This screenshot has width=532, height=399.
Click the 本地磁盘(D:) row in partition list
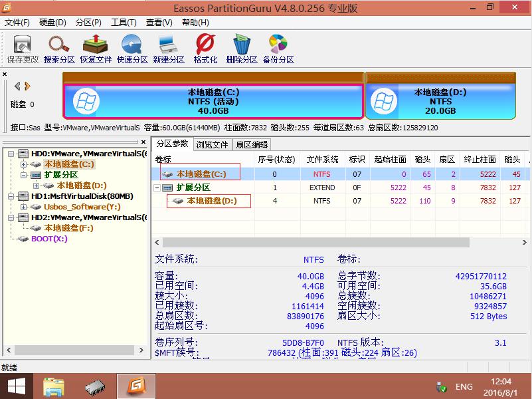[211, 200]
